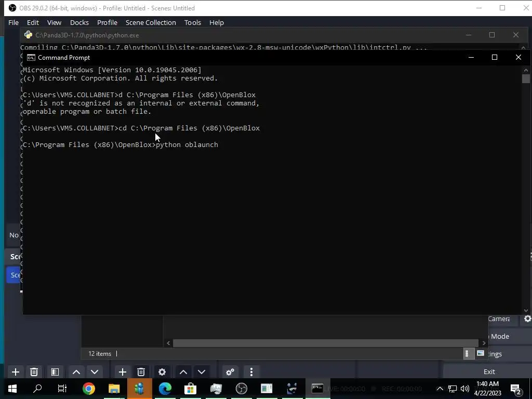This screenshot has height=399, width=532.
Task: Open source properties gear icon
Action: [x=162, y=372]
